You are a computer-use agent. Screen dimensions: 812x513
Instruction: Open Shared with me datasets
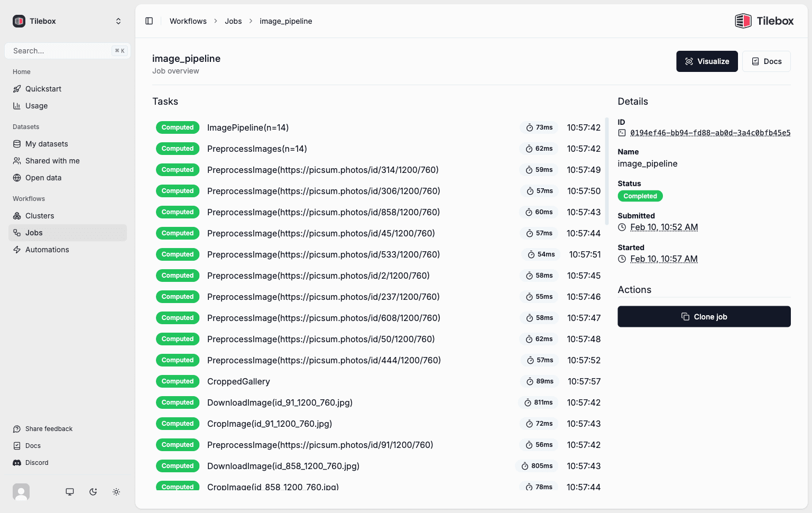68,161
